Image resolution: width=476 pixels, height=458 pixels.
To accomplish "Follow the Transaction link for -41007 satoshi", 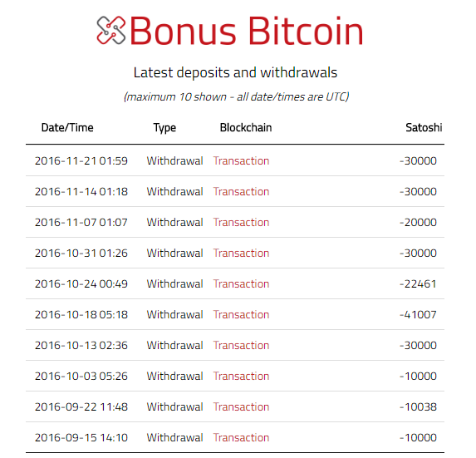I will pyautogui.click(x=241, y=315).
